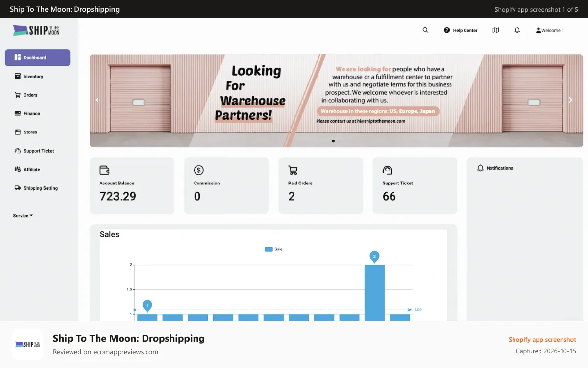Show the previous banner slide arrow
The image size is (588, 368).
coord(97,100)
